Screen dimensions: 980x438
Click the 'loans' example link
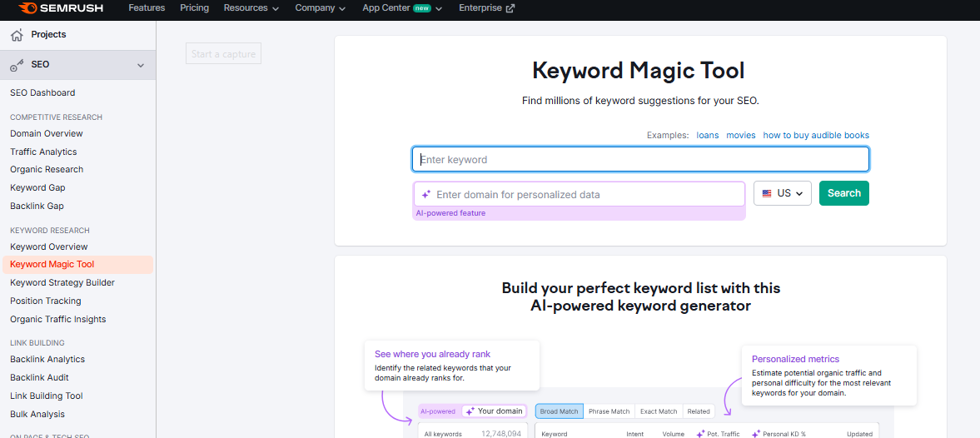pyautogui.click(x=708, y=135)
